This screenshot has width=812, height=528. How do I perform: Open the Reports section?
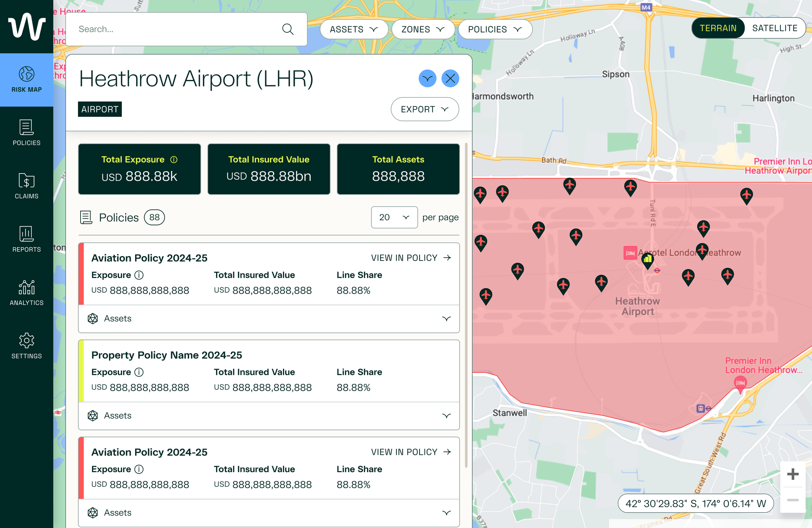27,239
